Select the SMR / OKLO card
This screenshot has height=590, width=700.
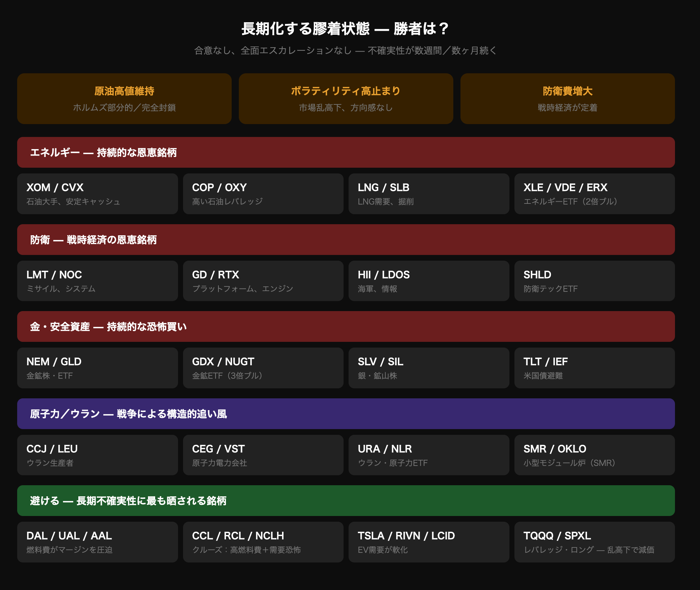coord(594,455)
